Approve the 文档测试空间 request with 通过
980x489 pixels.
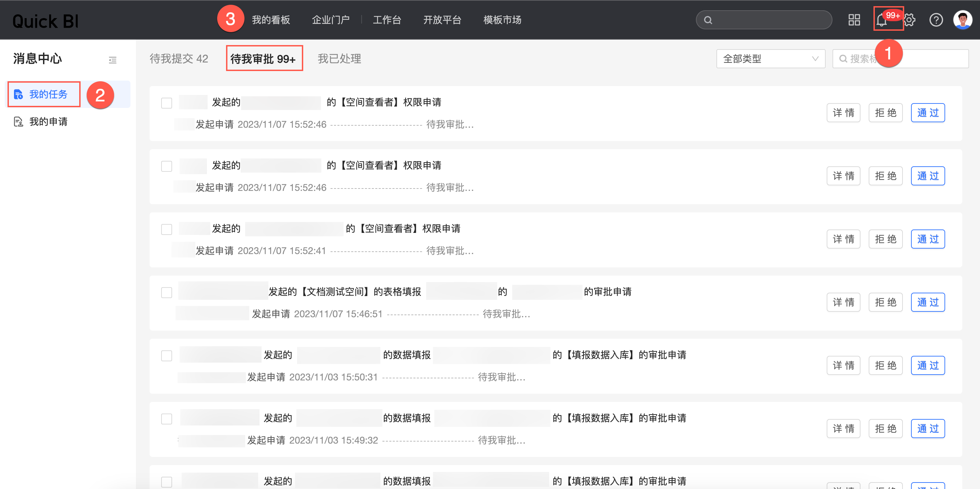point(928,302)
